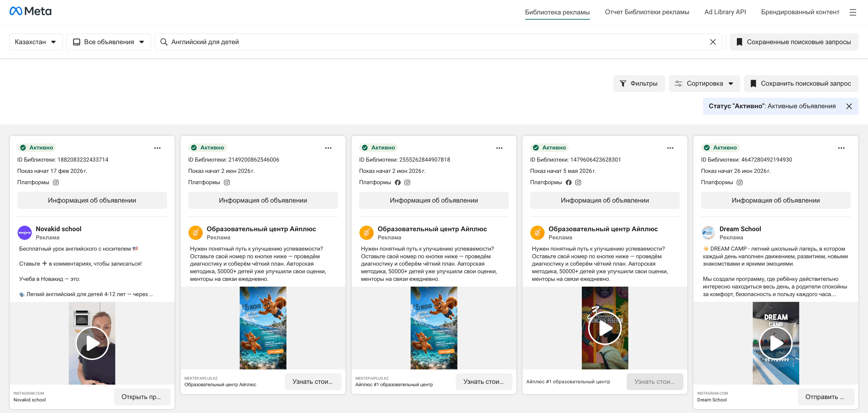This screenshot has height=413, width=868.
Task: Open the Все объявления category dropdown
Action: click(x=108, y=42)
